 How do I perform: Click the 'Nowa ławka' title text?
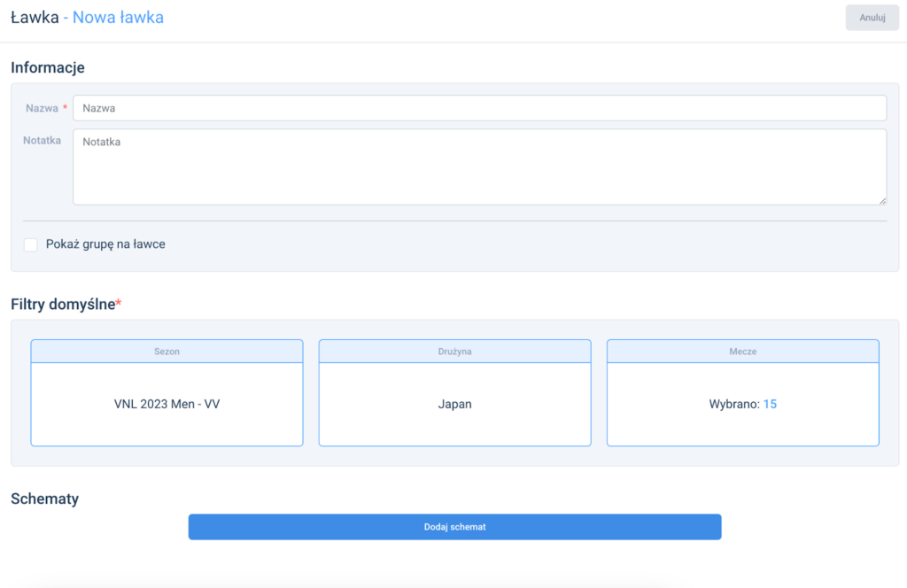118,17
